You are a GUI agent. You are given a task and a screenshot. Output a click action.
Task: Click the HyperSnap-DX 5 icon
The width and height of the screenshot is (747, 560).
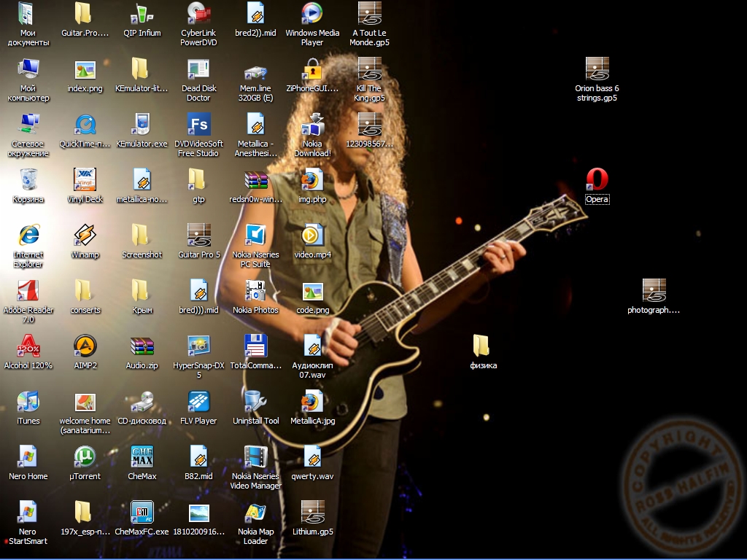click(x=198, y=346)
